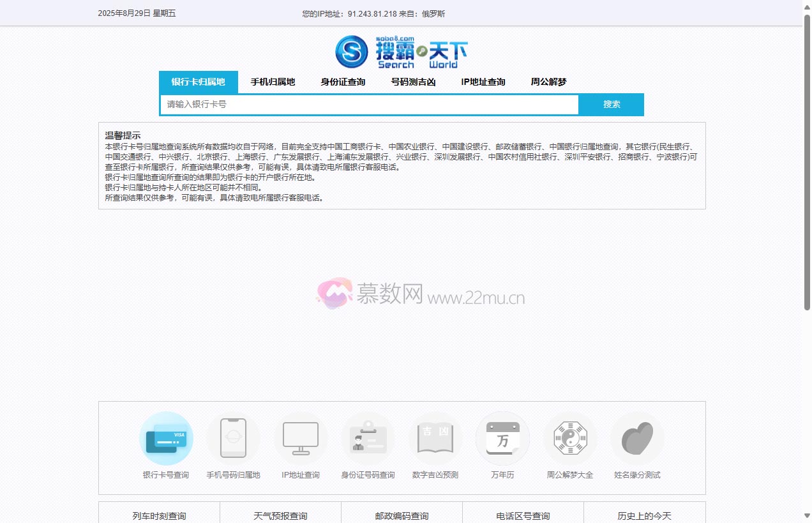This screenshot has width=812, height=523.
Task: Open the 历史上的今天 link
Action: click(644, 515)
